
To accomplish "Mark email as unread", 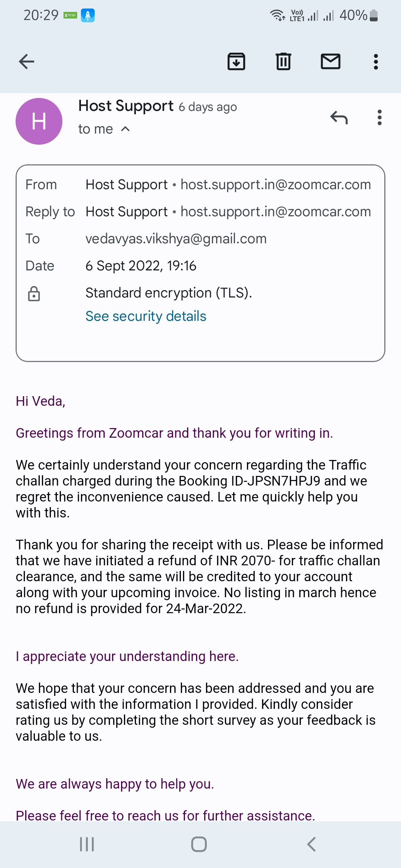I will click(x=330, y=62).
